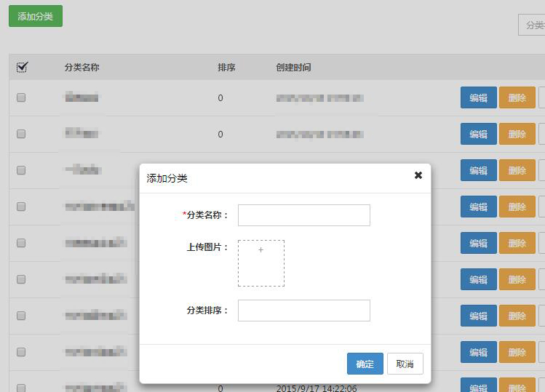This screenshot has width=545, height=392.
Task: Edit the second row with 编辑
Action: click(478, 134)
